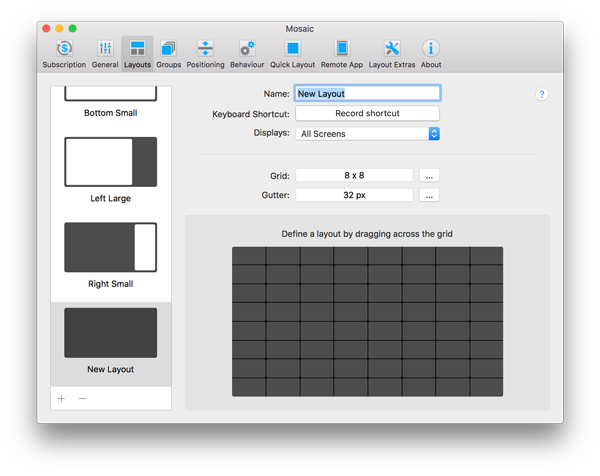Remove selected layout with minus button
Viewport: 600px width, 476px height.
point(82,398)
